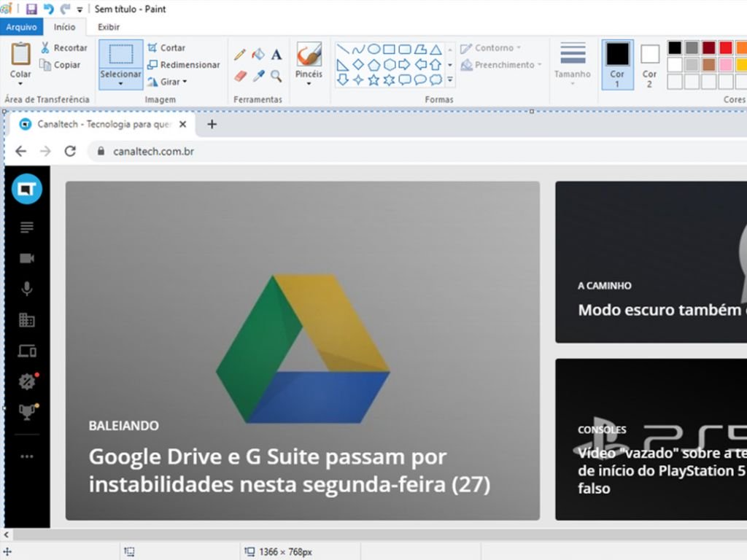Click the Save icon in title bar
The width and height of the screenshot is (747, 560).
31,9
